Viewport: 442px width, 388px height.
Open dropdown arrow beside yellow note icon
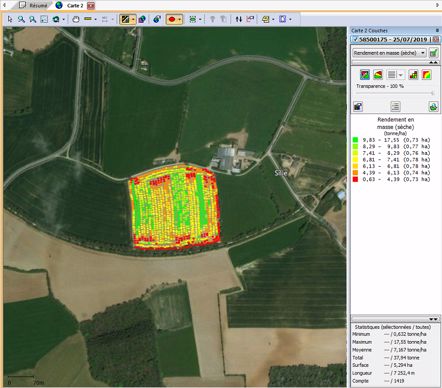tap(273, 20)
